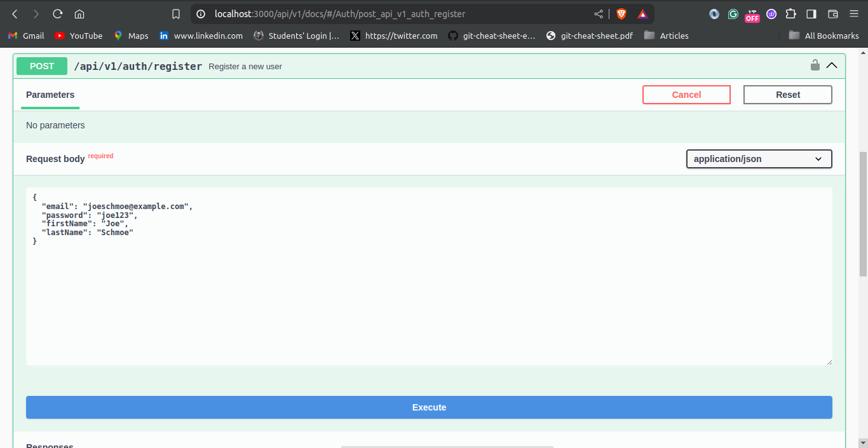Image resolution: width=868 pixels, height=448 pixels.
Task: Open the All Bookmarks folder
Action: tap(824, 36)
